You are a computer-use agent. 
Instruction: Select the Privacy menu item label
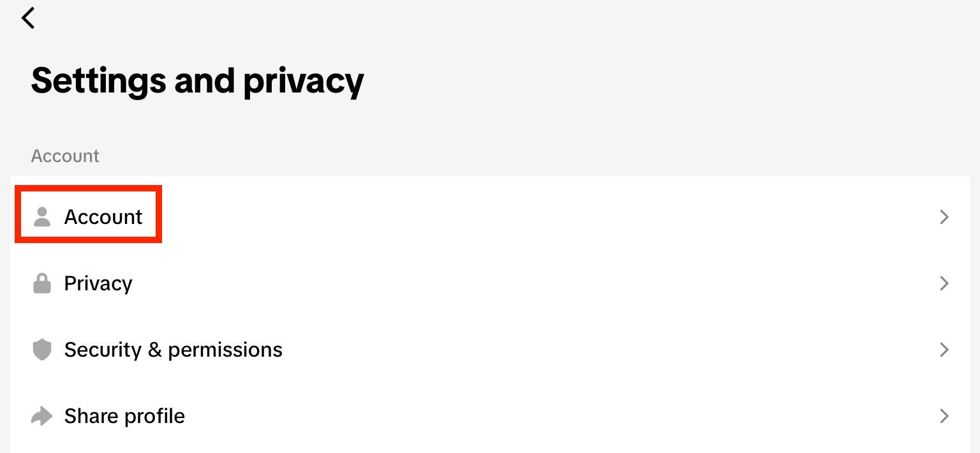98,283
